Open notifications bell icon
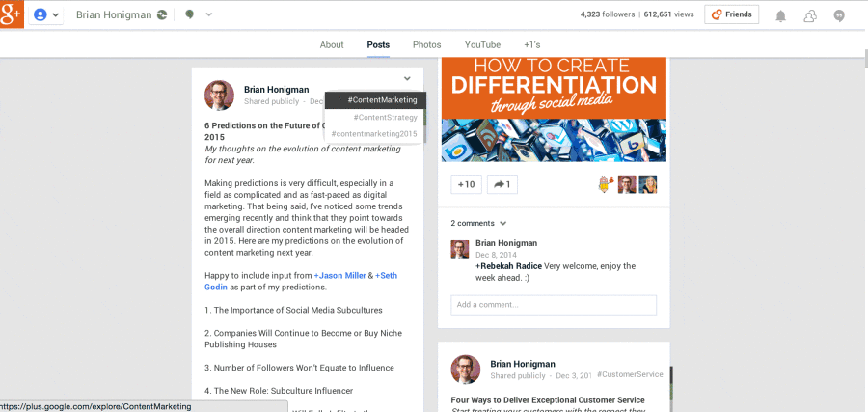The image size is (868, 412). 780,15
